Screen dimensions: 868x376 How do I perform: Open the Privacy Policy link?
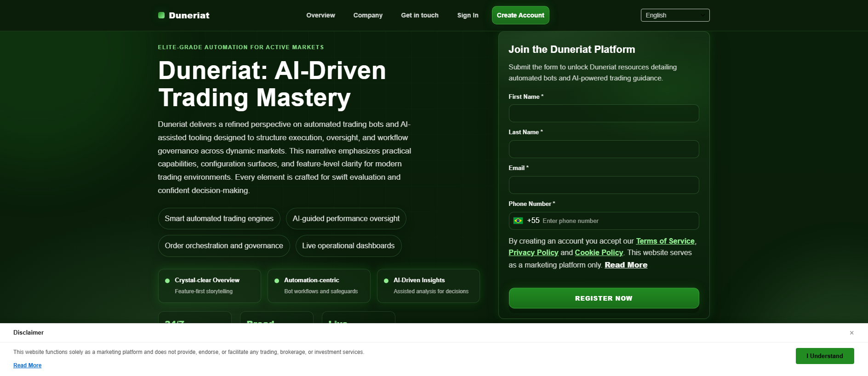tap(533, 252)
